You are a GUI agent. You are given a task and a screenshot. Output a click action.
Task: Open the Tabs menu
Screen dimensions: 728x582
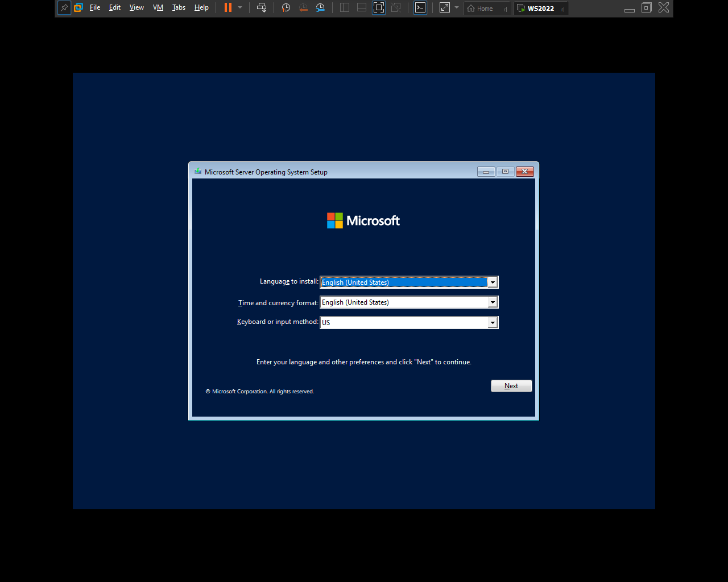tap(179, 8)
